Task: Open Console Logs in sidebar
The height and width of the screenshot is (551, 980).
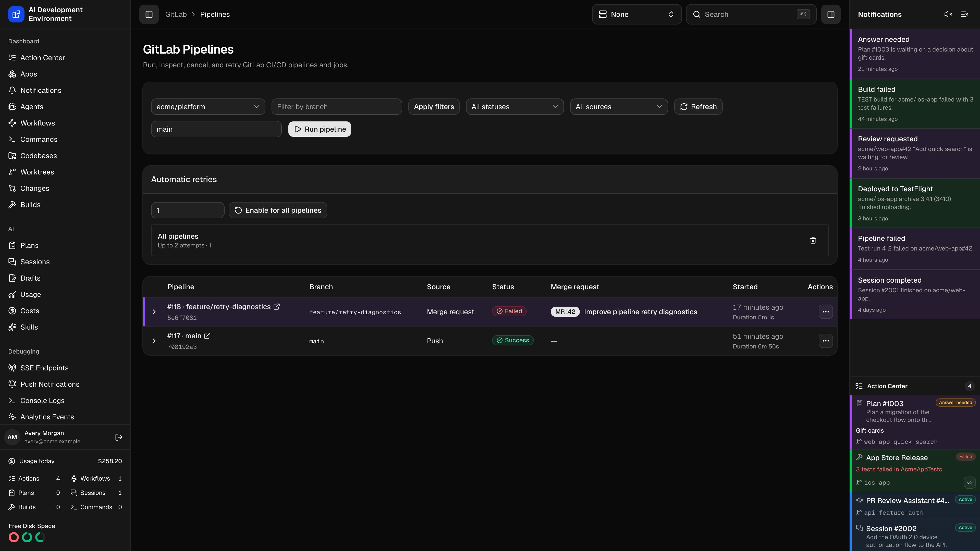Action: (x=65, y=400)
